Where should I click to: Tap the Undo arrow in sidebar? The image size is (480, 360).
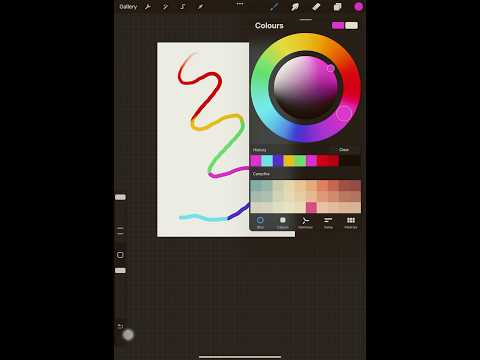point(120,326)
